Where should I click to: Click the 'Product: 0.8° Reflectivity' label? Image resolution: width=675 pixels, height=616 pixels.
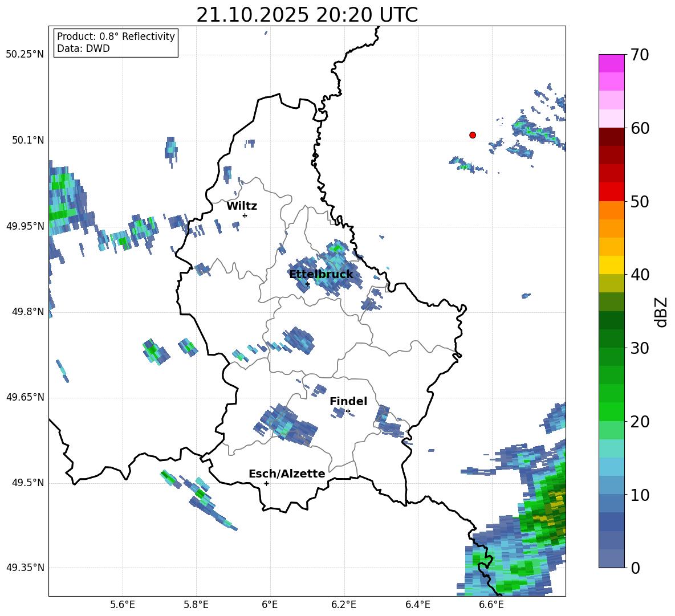(x=116, y=36)
